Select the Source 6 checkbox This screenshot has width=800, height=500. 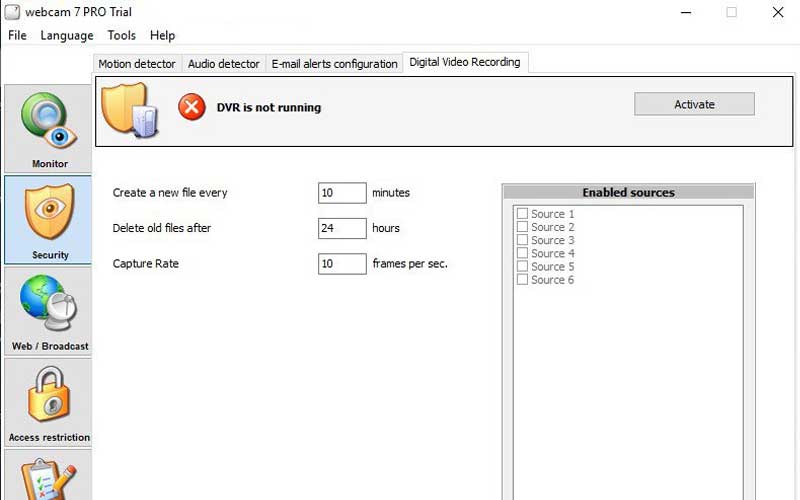click(x=522, y=280)
